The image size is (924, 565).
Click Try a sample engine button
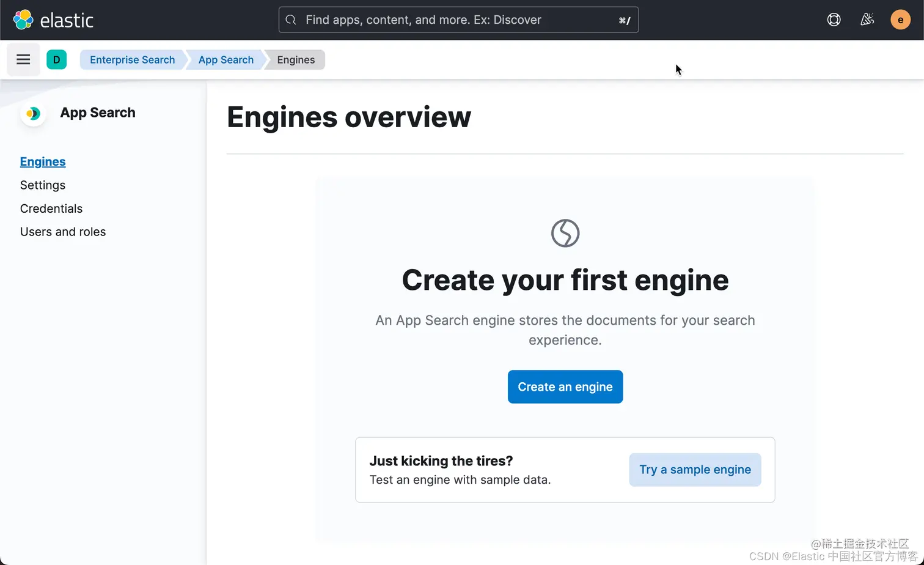[695, 470]
